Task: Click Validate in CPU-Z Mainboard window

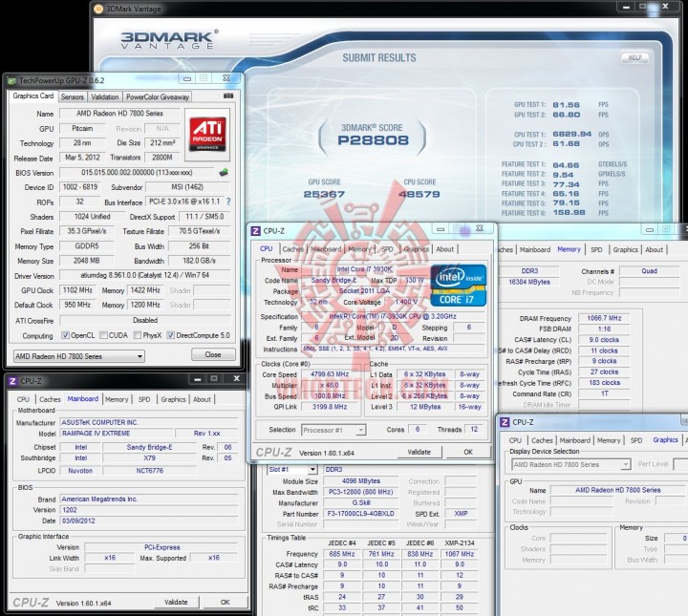Action: pyautogui.click(x=176, y=602)
